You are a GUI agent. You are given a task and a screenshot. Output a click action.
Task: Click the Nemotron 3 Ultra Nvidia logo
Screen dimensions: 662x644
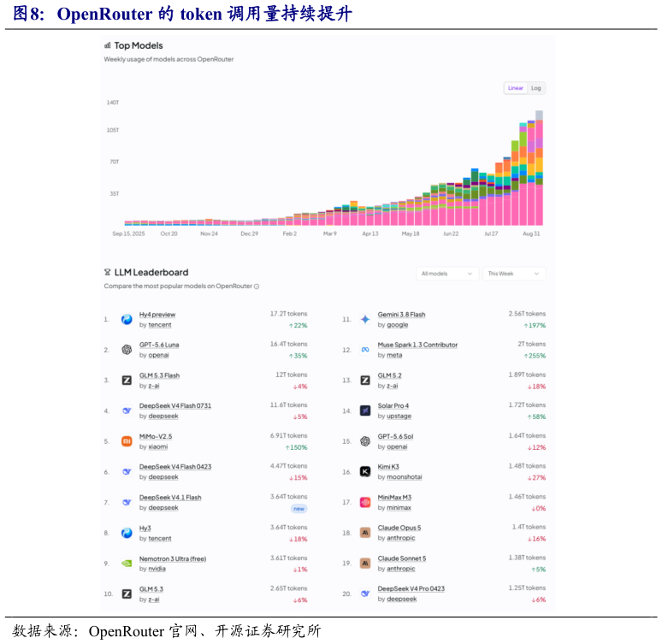[127, 564]
